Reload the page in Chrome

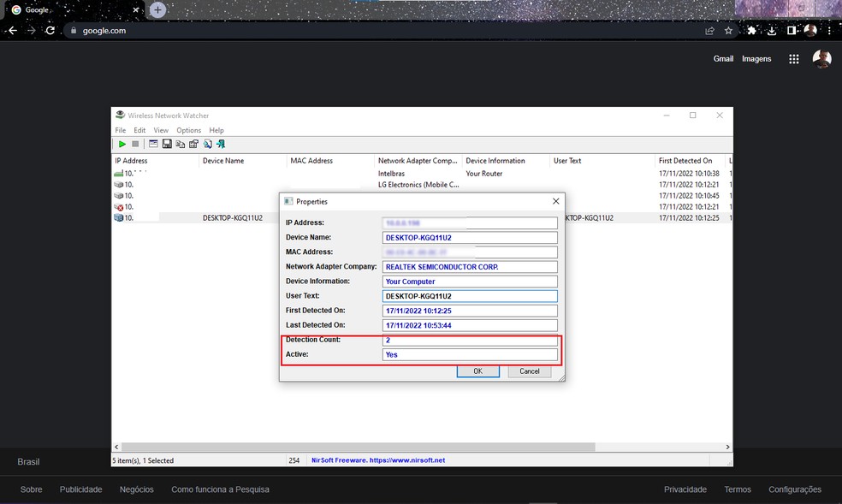coord(50,30)
